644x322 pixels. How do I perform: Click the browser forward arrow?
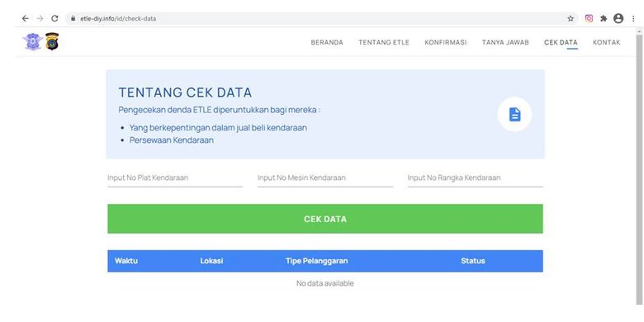[x=40, y=18]
